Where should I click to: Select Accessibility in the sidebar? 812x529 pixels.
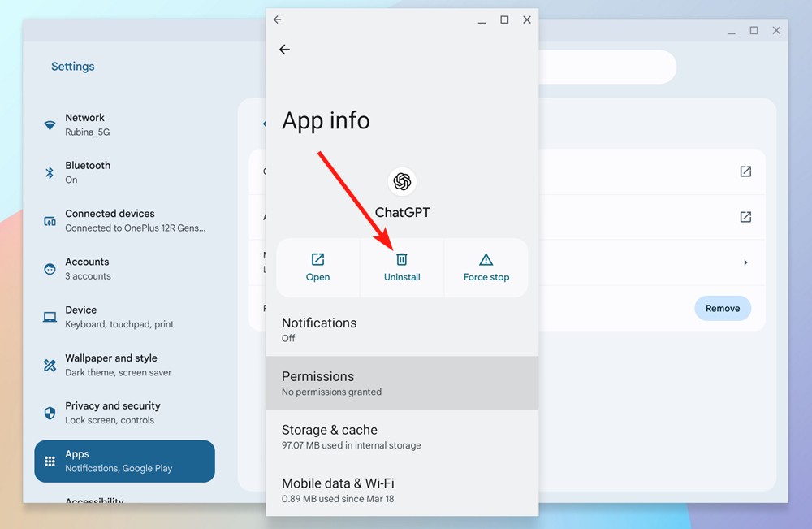click(x=95, y=501)
